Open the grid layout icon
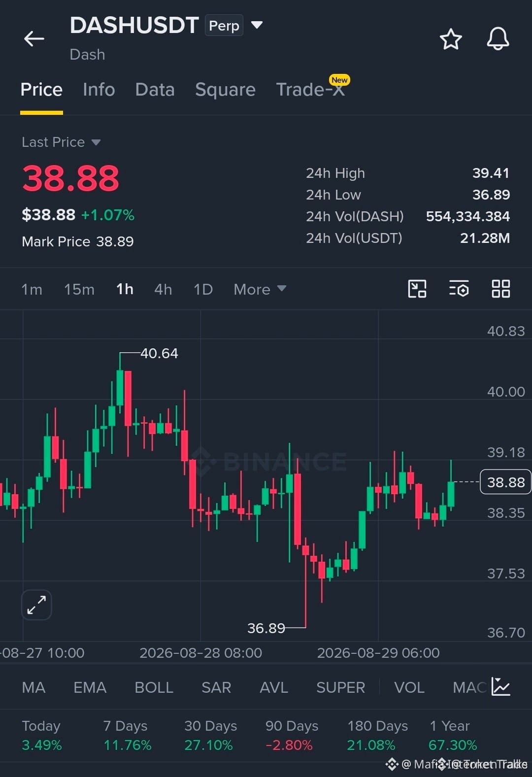The width and height of the screenshot is (532, 777). click(x=500, y=289)
